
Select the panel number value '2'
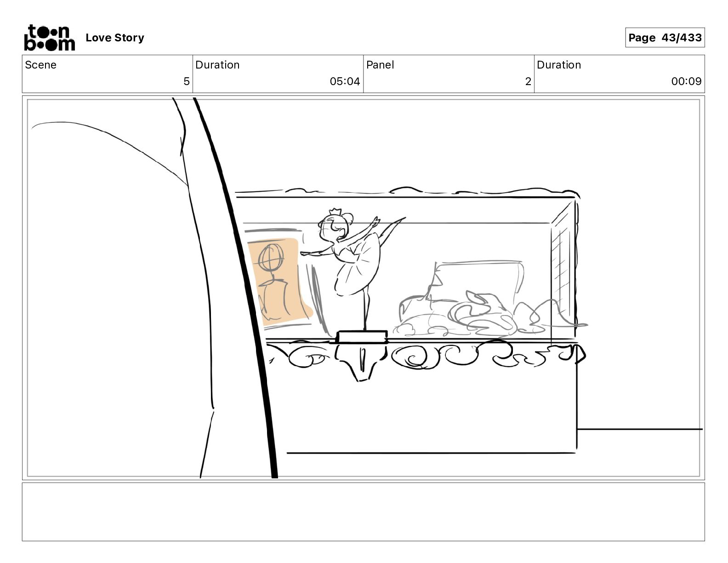pyautogui.click(x=528, y=81)
